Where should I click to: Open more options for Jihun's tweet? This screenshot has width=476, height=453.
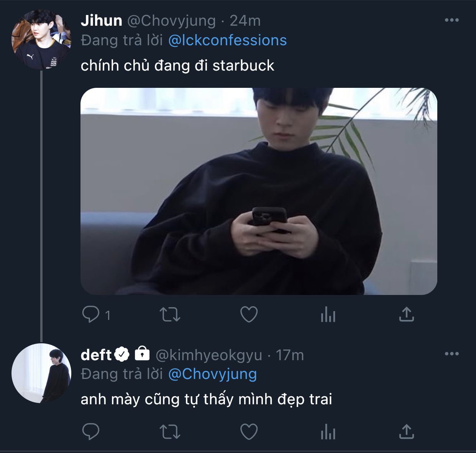pos(451,20)
